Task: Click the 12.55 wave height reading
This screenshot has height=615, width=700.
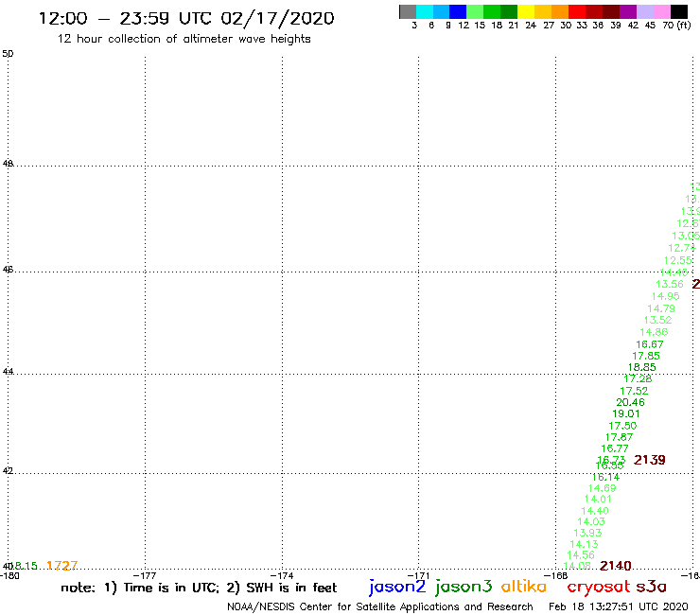Action: 677,261
